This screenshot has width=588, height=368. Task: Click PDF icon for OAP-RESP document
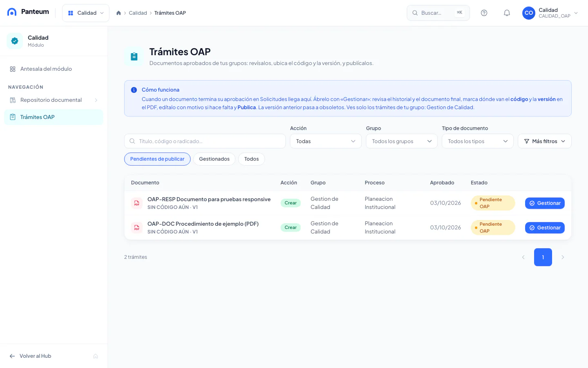click(137, 203)
